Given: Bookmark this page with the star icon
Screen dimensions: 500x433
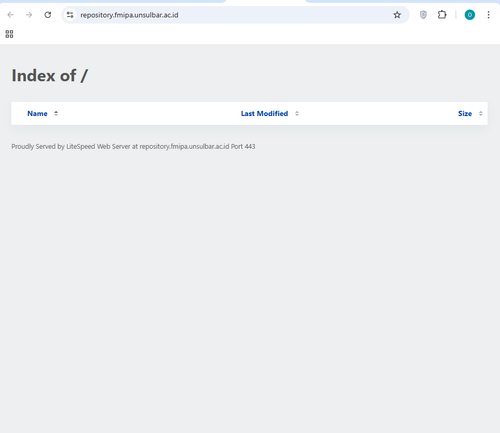Looking at the screenshot, I should pos(397,15).
